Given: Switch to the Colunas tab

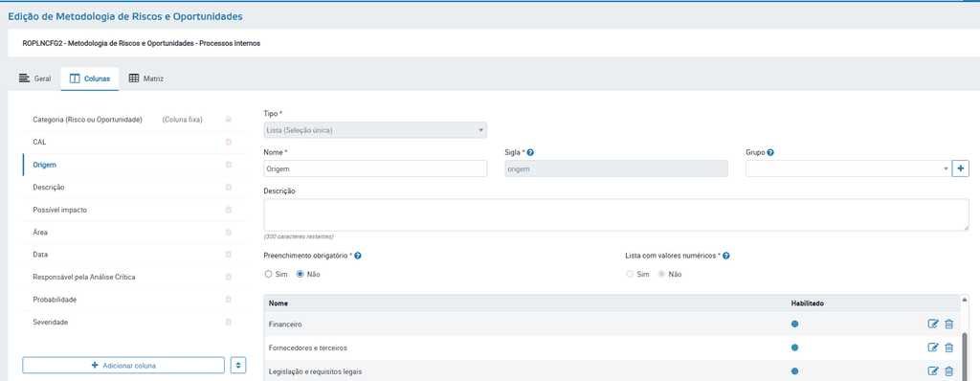Looking at the screenshot, I should click(x=90, y=78).
